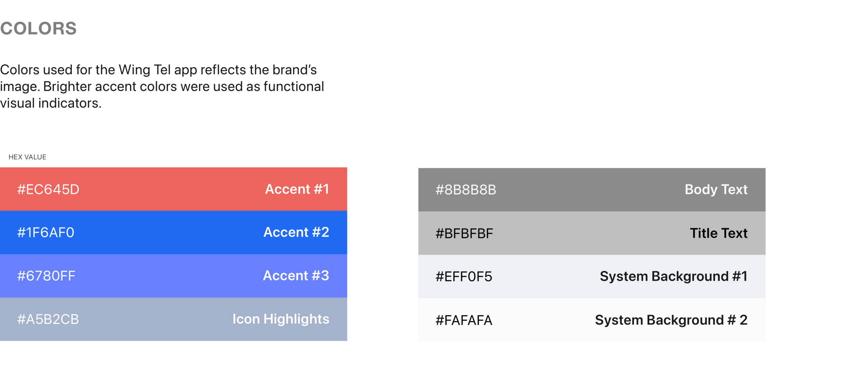
Task: Select the #6780FF hex code label
Action: 46,276
